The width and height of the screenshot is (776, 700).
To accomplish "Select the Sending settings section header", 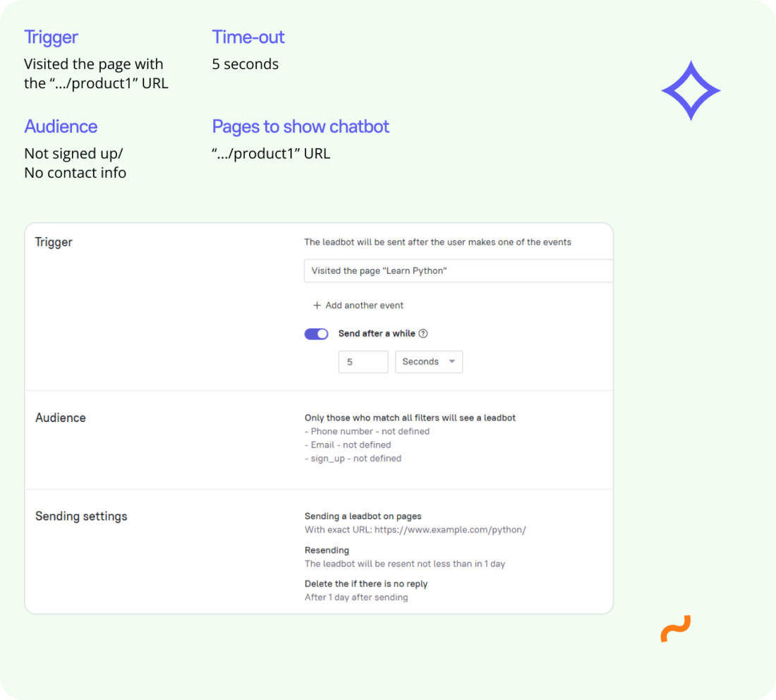I will (x=81, y=516).
